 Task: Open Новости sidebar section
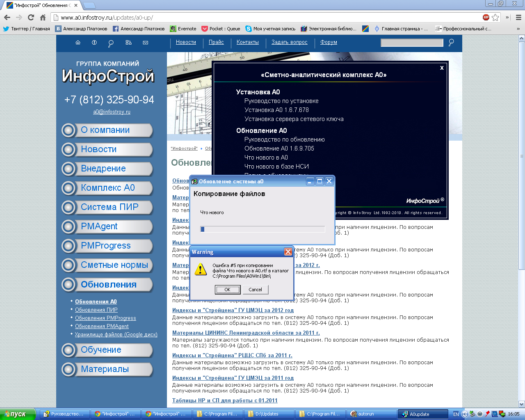tap(107, 149)
